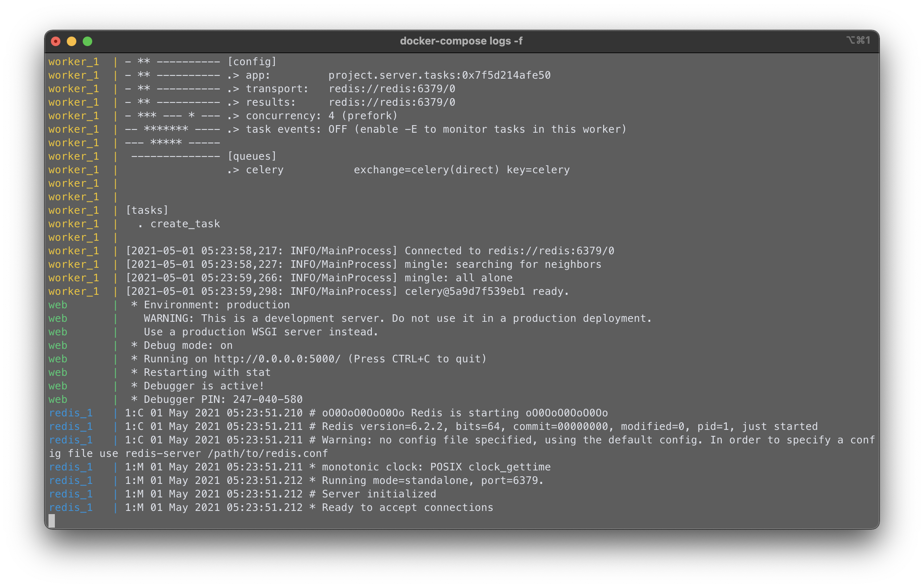Click the green zoom window button
Image resolution: width=924 pixels, height=588 pixels.
point(87,41)
